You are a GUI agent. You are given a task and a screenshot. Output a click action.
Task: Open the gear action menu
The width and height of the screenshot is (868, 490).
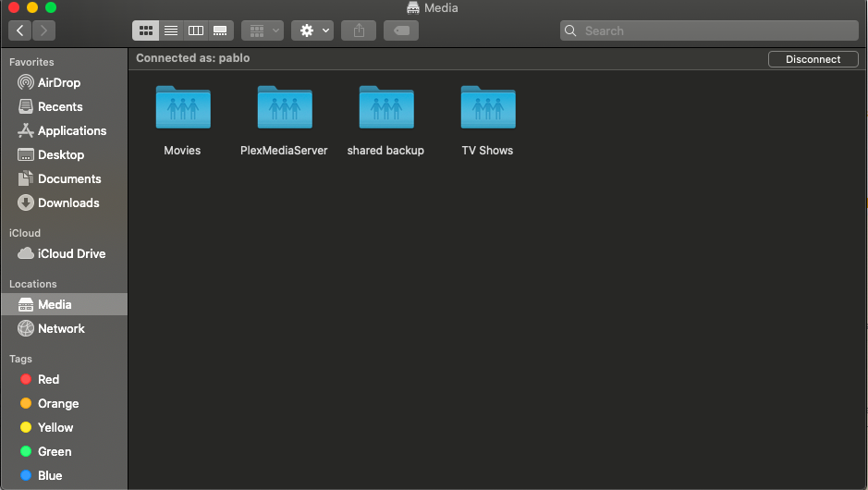coord(312,31)
